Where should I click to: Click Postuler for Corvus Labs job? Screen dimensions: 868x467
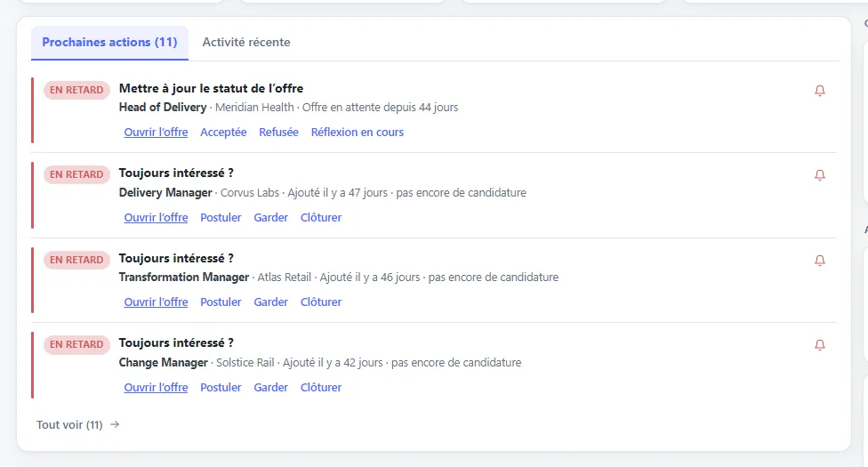point(221,218)
